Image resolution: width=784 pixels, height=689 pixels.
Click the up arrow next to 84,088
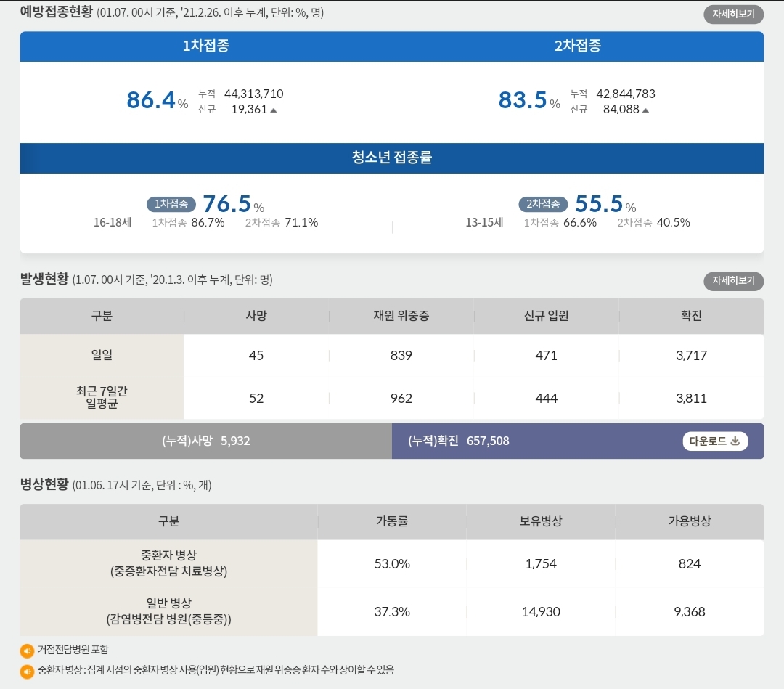coord(645,110)
